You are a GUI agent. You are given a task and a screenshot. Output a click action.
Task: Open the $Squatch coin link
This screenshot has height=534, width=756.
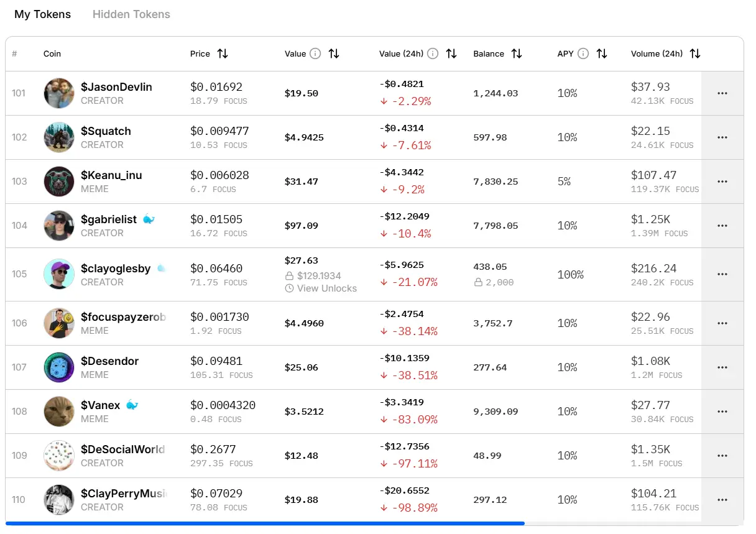coord(106,131)
